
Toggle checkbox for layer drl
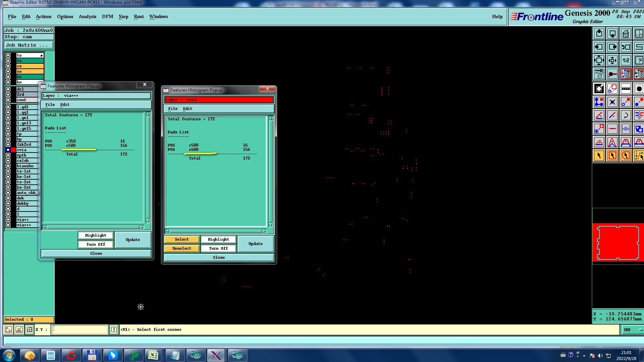click(8, 89)
